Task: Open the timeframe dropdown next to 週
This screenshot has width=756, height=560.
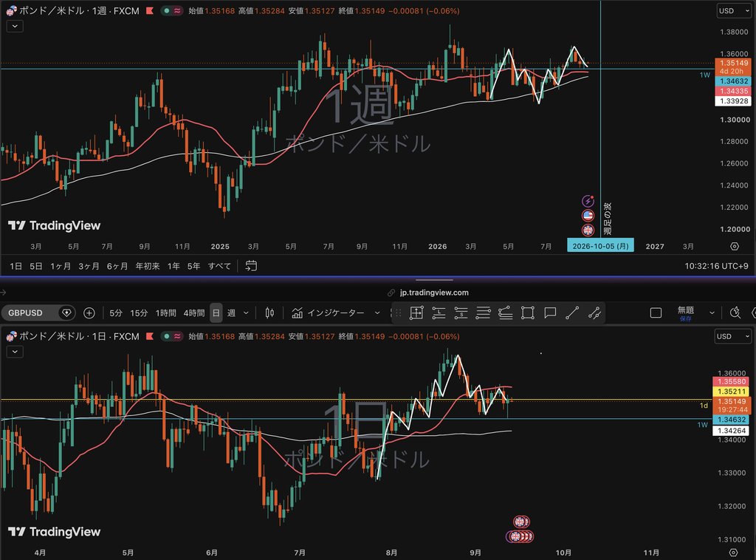Action: [246, 313]
